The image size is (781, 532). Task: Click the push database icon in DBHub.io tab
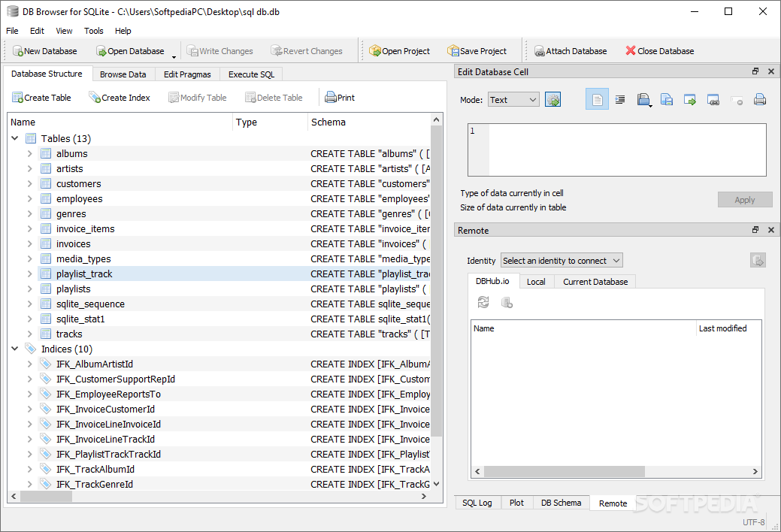tap(507, 302)
